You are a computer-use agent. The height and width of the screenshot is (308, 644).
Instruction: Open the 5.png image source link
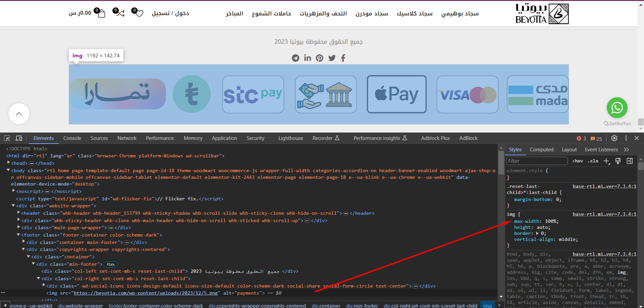[x=146, y=293]
